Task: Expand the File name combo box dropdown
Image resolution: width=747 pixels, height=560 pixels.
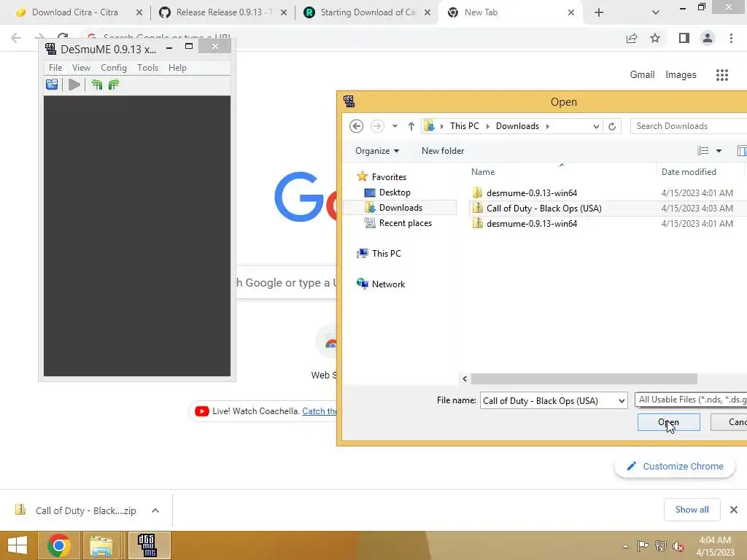Action: tap(622, 401)
